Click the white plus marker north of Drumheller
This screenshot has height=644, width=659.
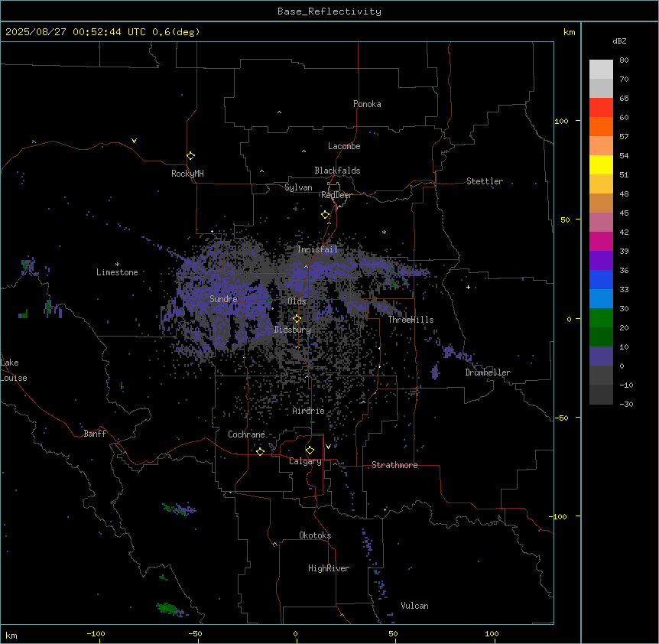[x=468, y=287]
